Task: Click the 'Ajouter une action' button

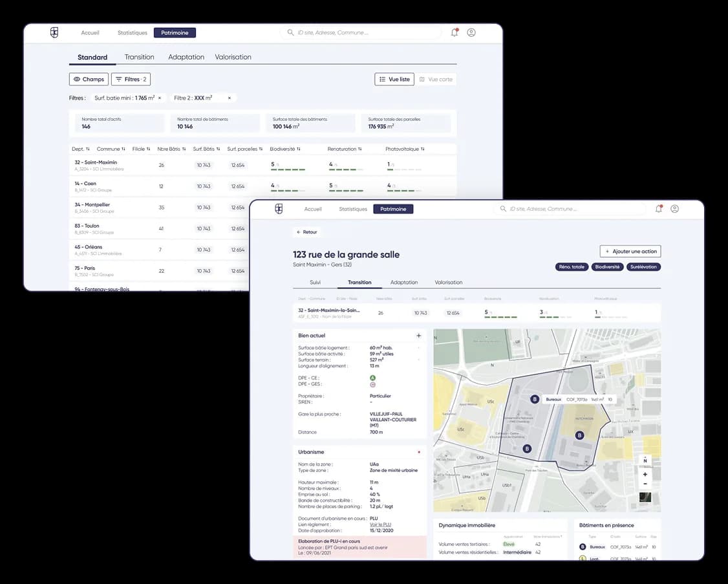Action: point(630,252)
